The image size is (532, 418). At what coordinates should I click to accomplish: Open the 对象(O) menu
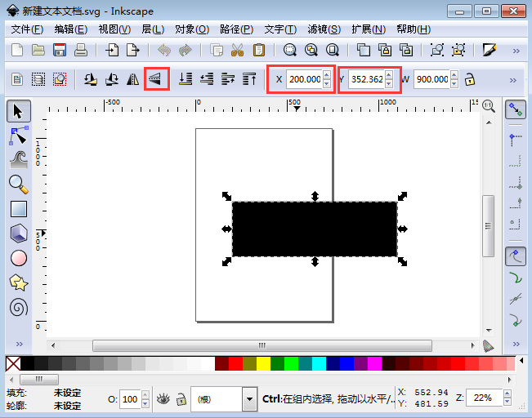pos(192,29)
